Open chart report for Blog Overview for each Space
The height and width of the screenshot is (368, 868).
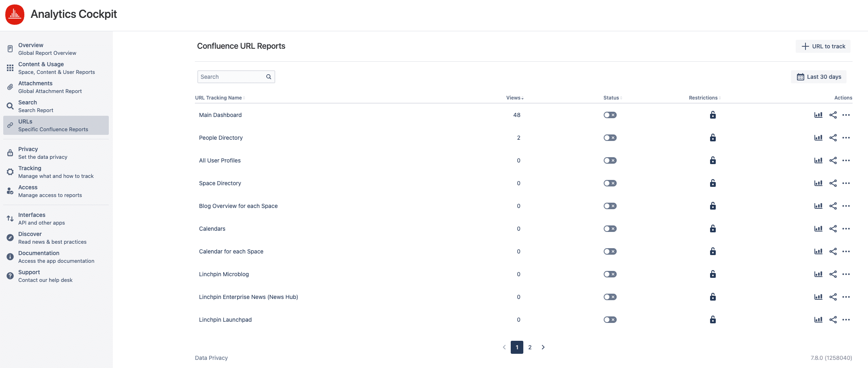(818, 206)
